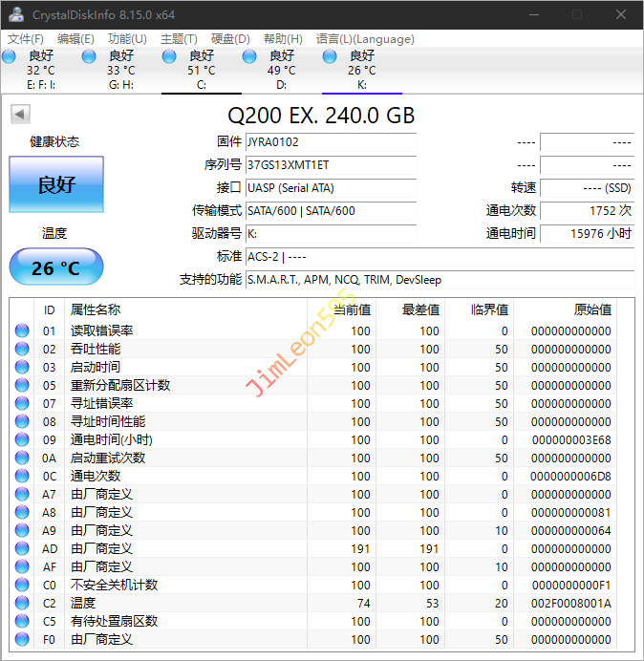The height and width of the screenshot is (661, 644).
Task: Click status orb for attribute C2 温度
Action: click(x=22, y=603)
